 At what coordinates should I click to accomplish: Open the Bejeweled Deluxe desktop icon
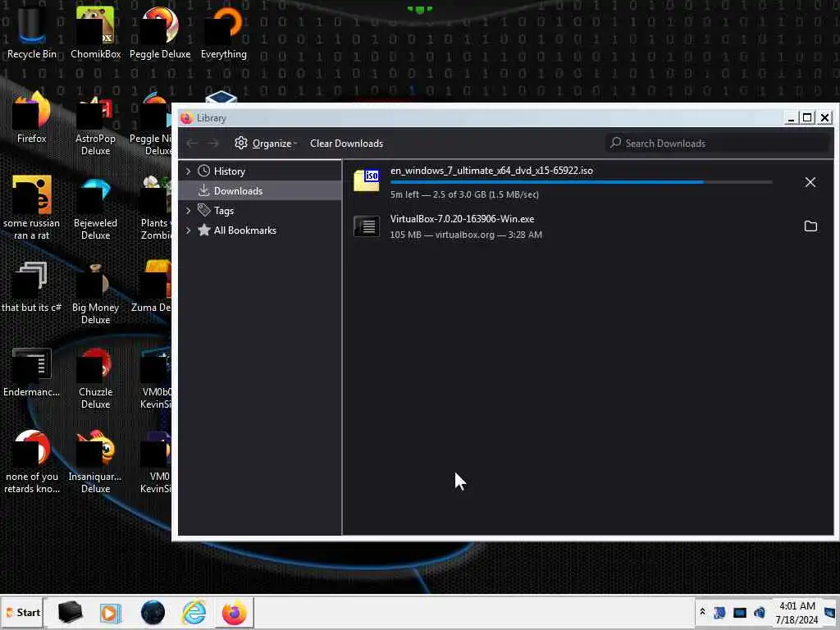tap(95, 208)
